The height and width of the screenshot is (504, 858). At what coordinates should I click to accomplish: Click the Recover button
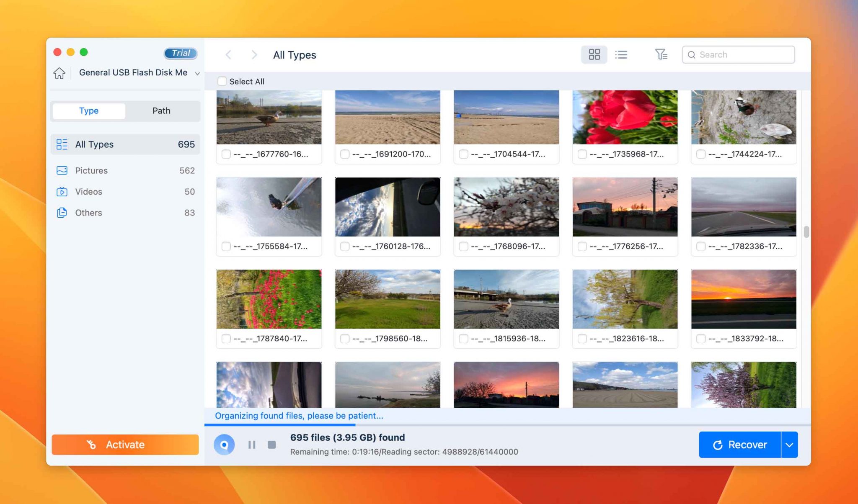(x=740, y=445)
